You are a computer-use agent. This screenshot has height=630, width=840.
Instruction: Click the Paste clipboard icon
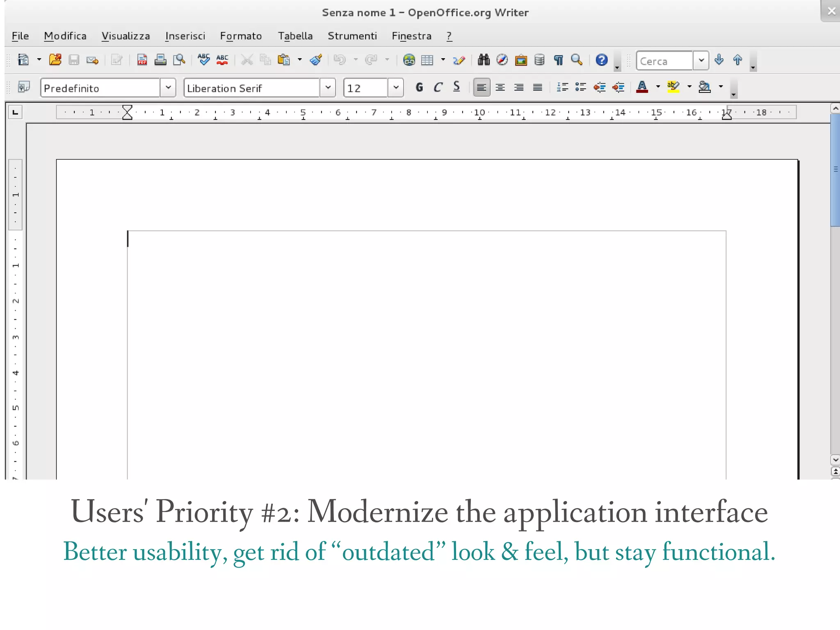(x=284, y=60)
